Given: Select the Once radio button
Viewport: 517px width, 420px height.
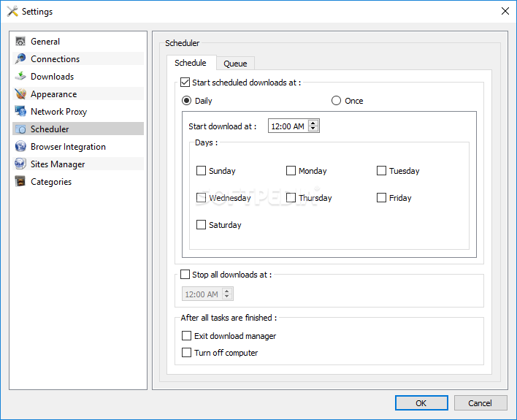Looking at the screenshot, I should [336, 101].
